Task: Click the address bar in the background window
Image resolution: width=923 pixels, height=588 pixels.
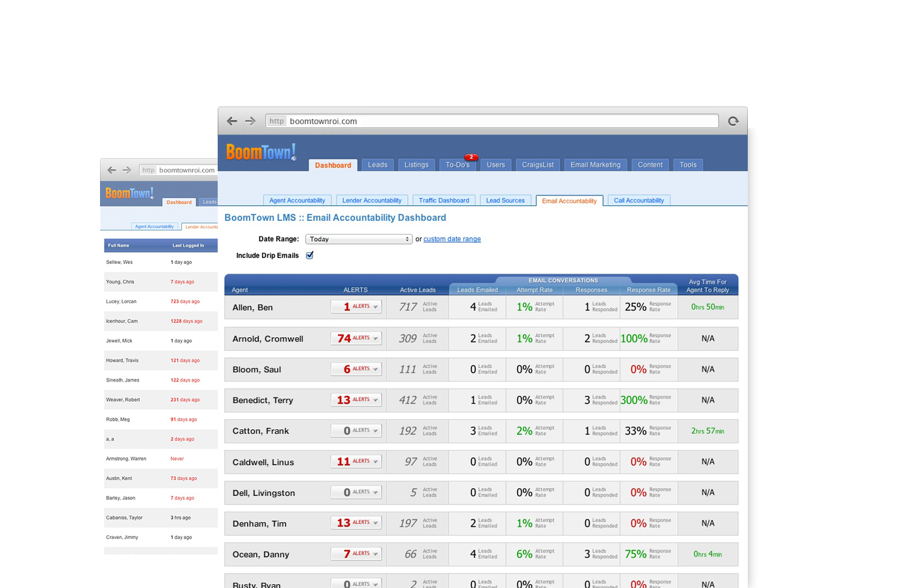Action: point(178,170)
